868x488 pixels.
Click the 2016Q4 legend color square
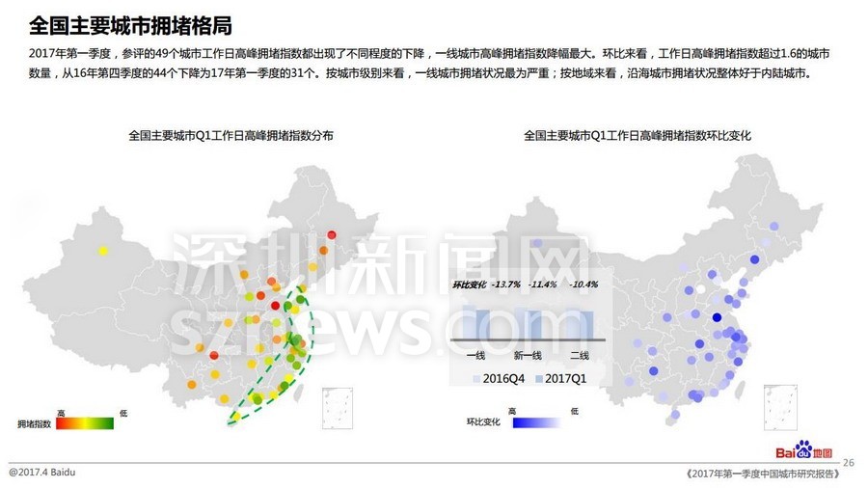click(476, 379)
